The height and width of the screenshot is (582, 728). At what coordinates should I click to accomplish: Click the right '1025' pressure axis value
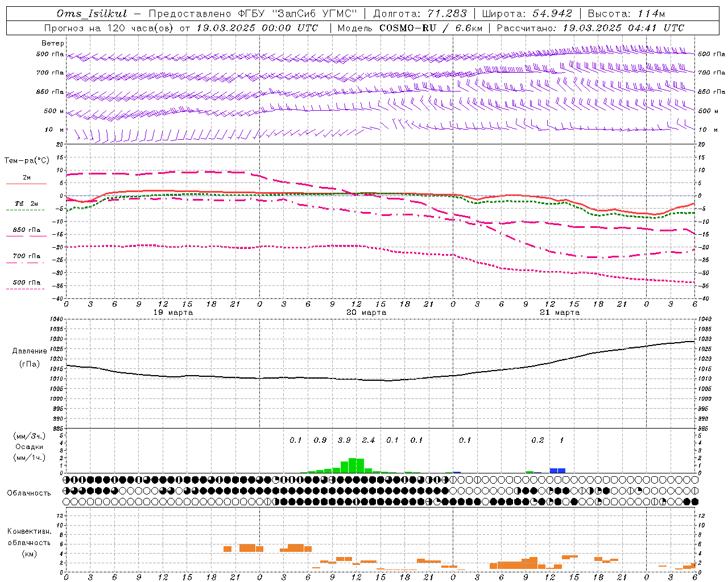tap(704, 349)
